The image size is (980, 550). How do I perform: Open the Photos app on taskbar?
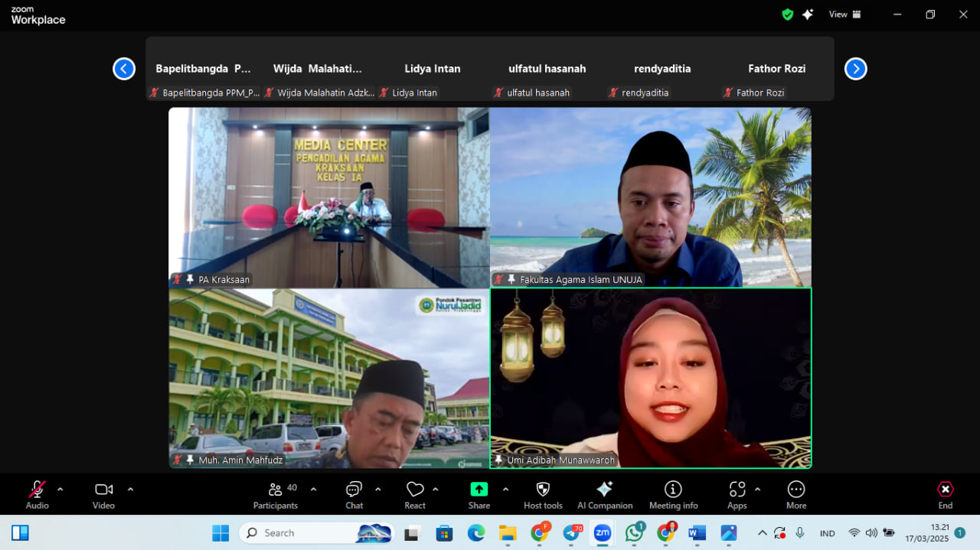728,533
